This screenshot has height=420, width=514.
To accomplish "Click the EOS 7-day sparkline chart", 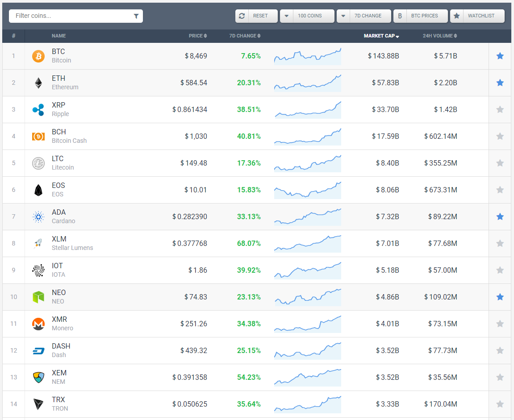I will 308,190.
